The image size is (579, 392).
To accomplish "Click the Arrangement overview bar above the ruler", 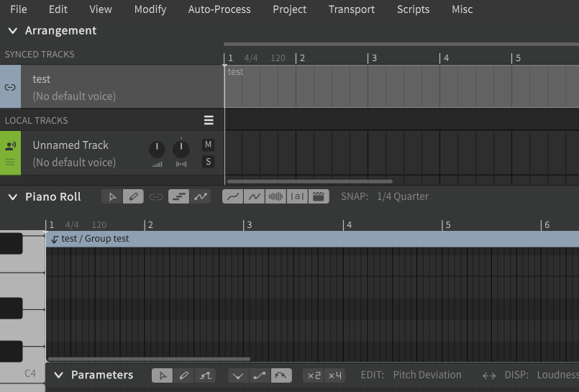I will 401,45.
